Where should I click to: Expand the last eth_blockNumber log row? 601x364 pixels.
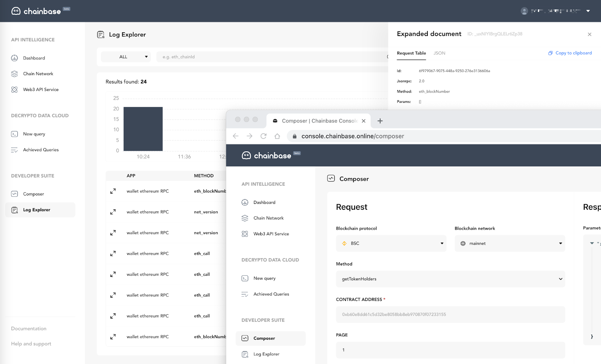coord(113,337)
